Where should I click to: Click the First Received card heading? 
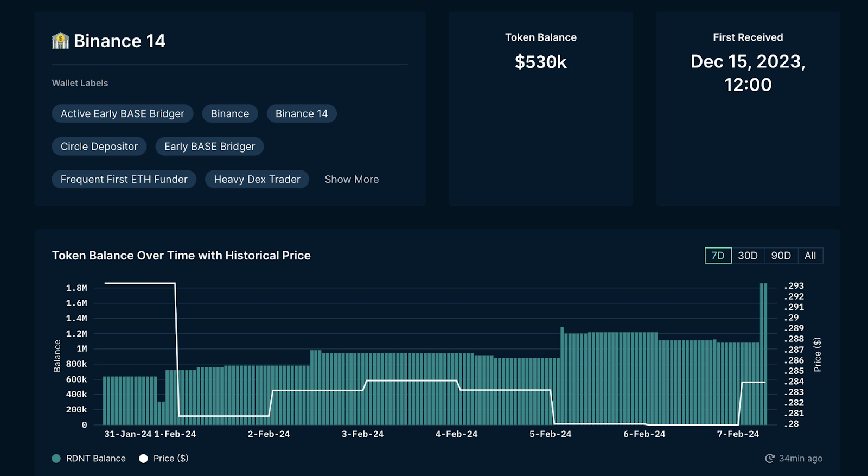point(748,37)
